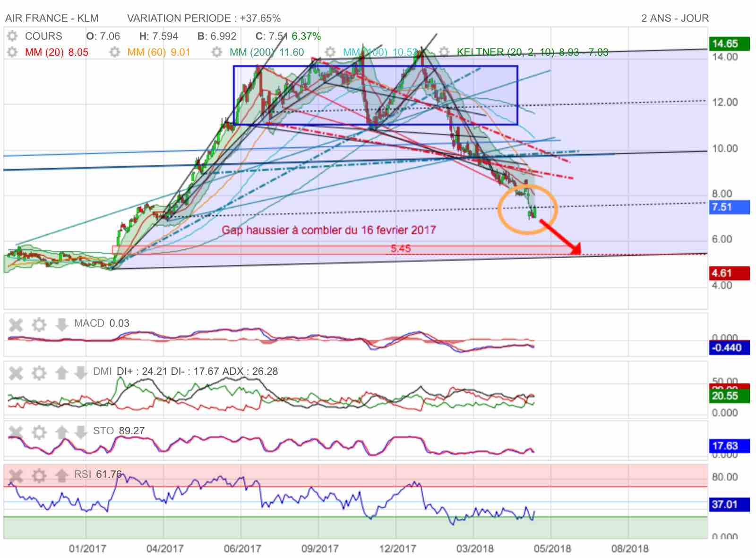Click the 14.65 green price tag
Image resolution: width=756 pixels, height=558 pixels.
(x=729, y=44)
